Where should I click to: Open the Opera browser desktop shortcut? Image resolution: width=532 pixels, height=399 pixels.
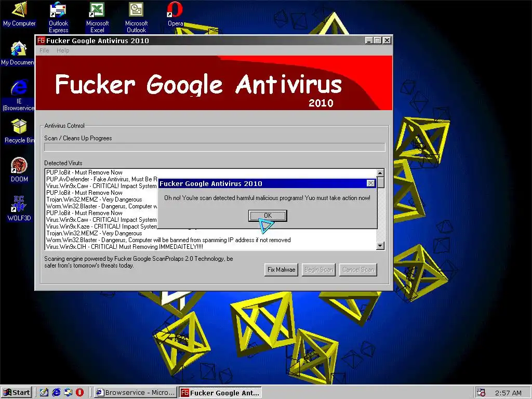176,14
